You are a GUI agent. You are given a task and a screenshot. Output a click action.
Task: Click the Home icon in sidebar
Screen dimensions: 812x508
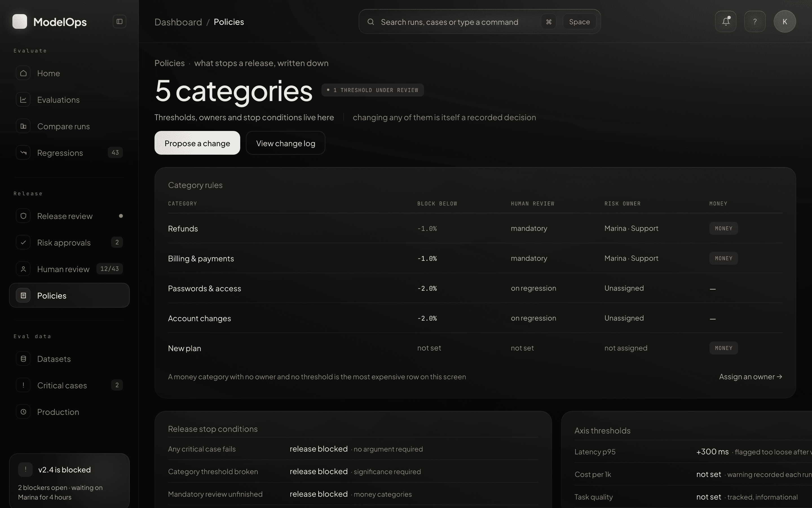tap(23, 73)
